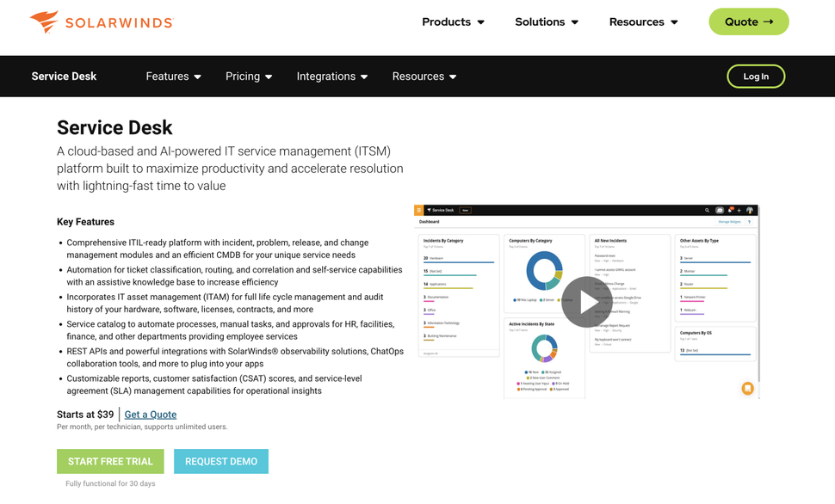This screenshot has width=835, height=504.
Task: Click the SolarWinds logo
Action: (100, 23)
